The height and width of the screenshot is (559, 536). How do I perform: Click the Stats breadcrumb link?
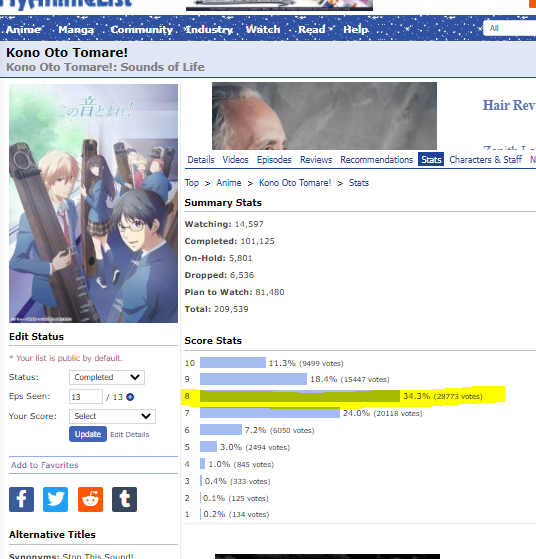359,183
